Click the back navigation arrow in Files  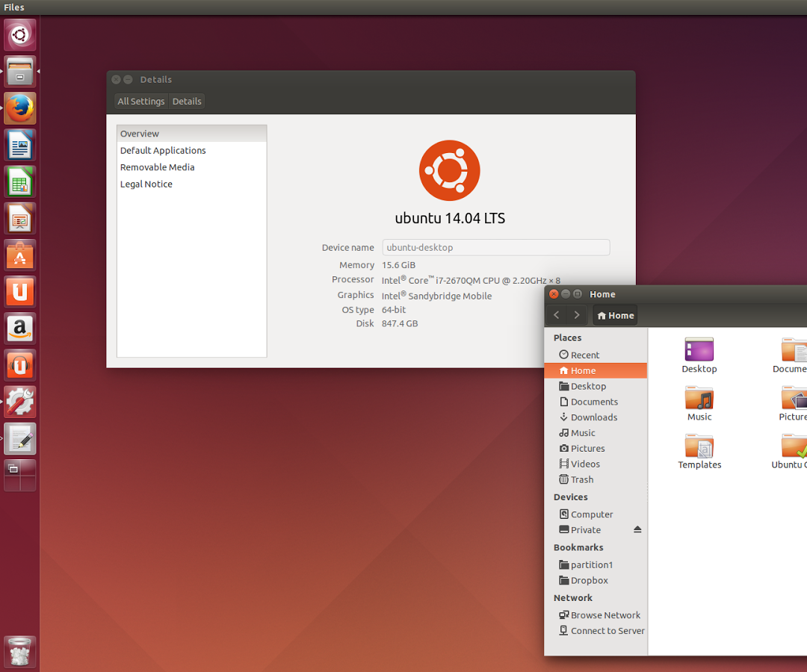[x=556, y=315]
